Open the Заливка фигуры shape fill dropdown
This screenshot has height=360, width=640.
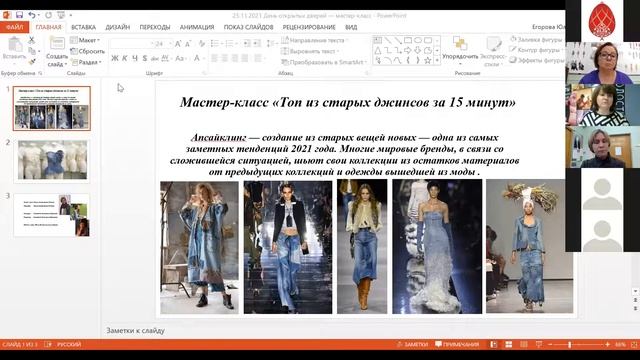coord(536,40)
